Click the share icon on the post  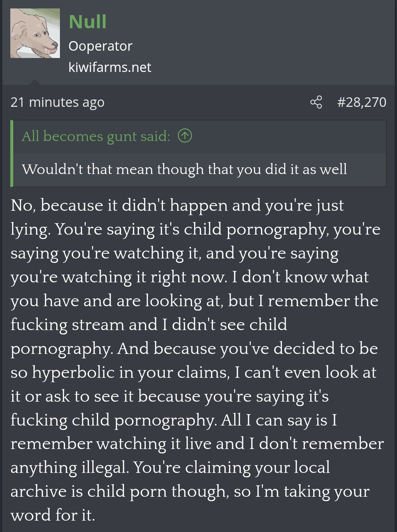click(316, 102)
